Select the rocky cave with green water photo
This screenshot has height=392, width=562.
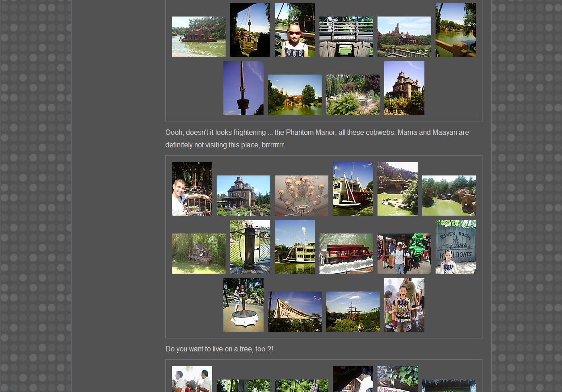click(x=397, y=189)
